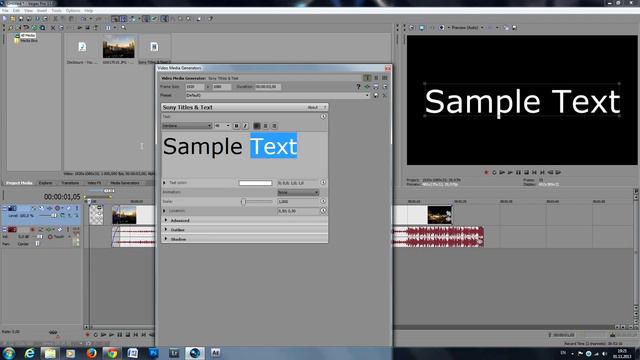Switch to the Project Media tab
This screenshot has height=360, width=640.
tap(19, 183)
